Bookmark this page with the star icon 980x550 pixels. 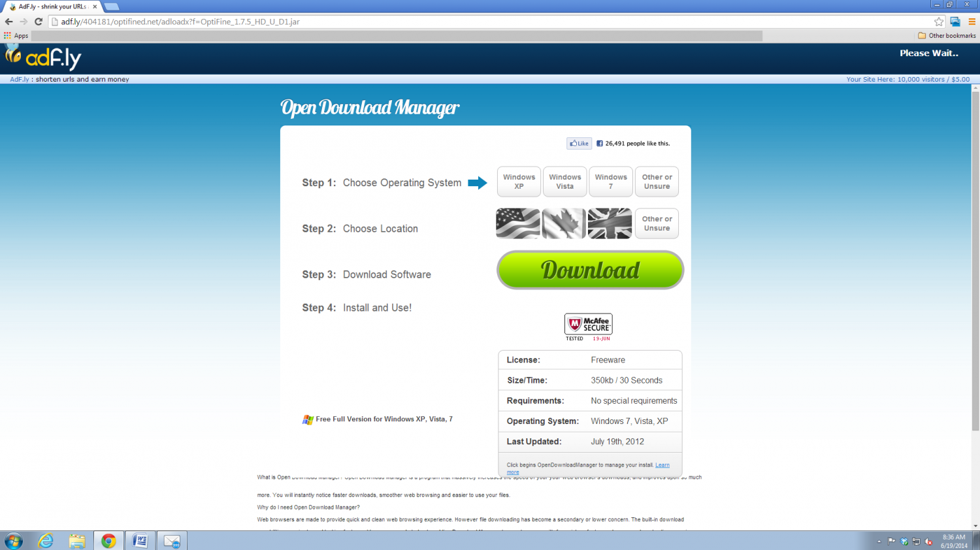click(x=939, y=22)
